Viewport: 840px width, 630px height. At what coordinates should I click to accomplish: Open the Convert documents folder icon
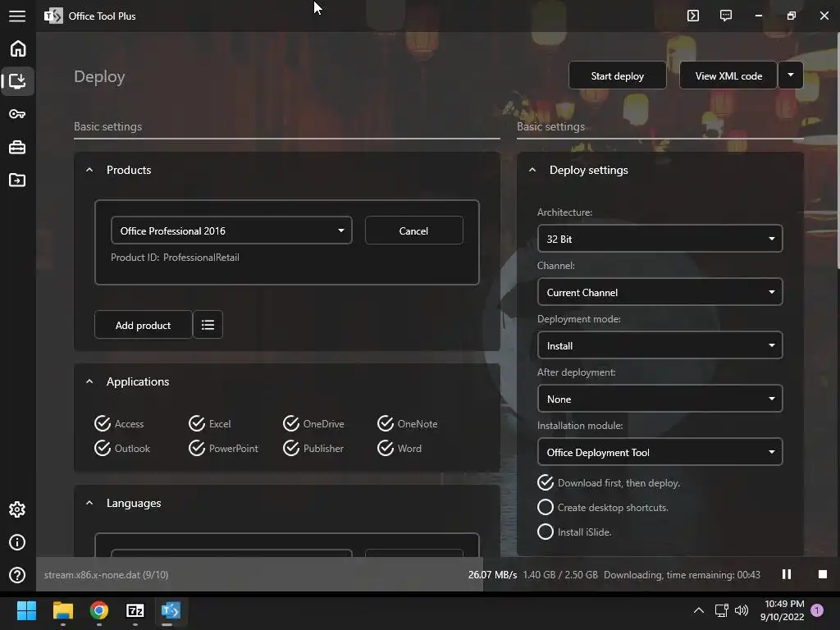pyautogui.click(x=17, y=180)
